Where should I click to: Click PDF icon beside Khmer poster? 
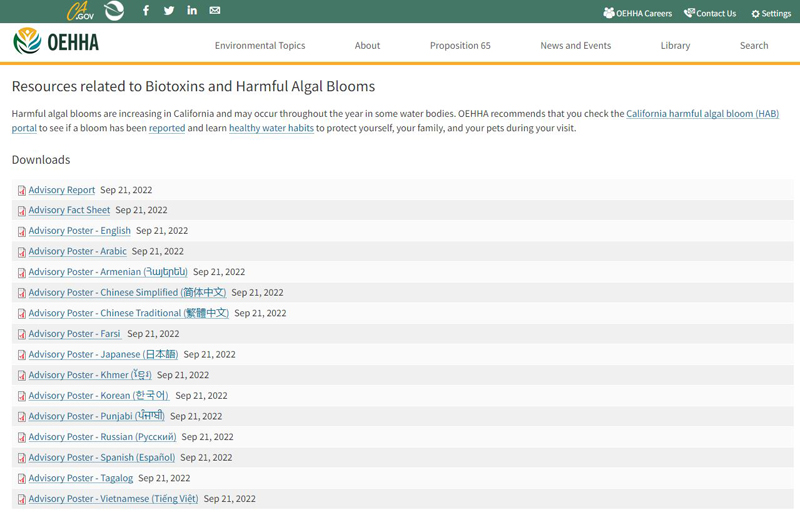(x=21, y=376)
